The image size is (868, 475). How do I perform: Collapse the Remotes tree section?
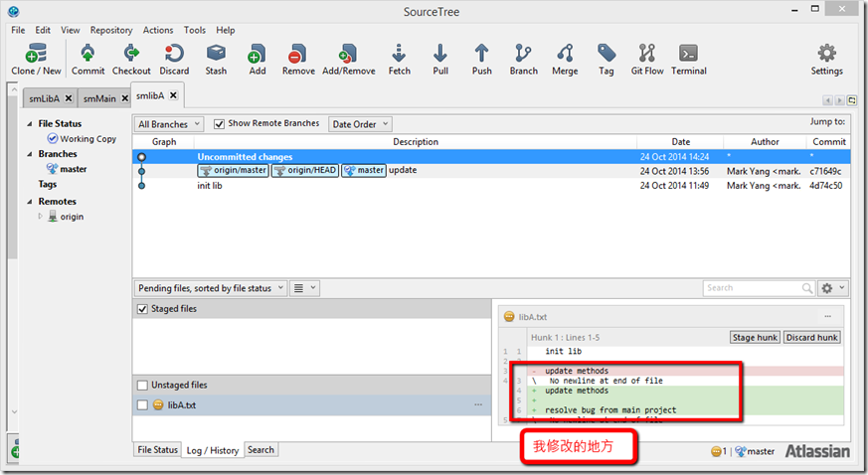tap(30, 202)
